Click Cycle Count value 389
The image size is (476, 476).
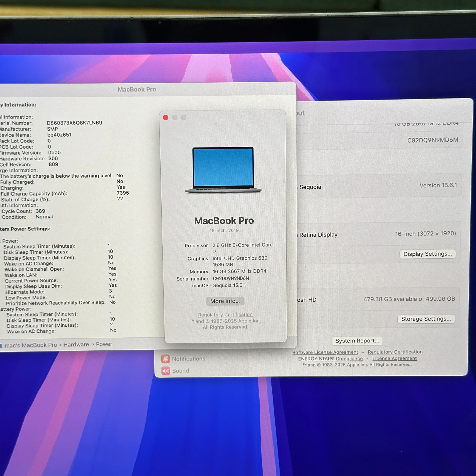click(x=40, y=211)
